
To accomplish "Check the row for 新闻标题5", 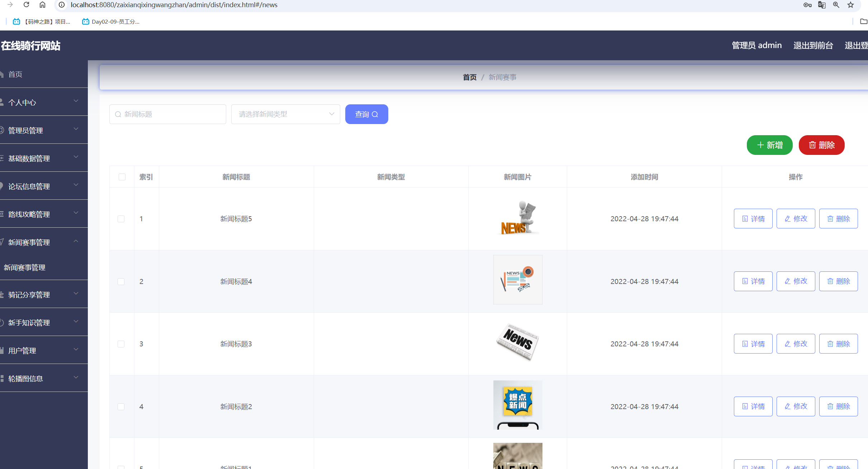I will (121, 219).
